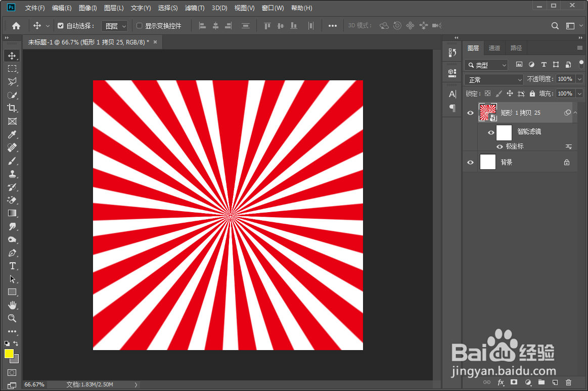Add layer style with fx icon
Image resolution: width=588 pixels, height=391 pixels.
[x=501, y=382]
